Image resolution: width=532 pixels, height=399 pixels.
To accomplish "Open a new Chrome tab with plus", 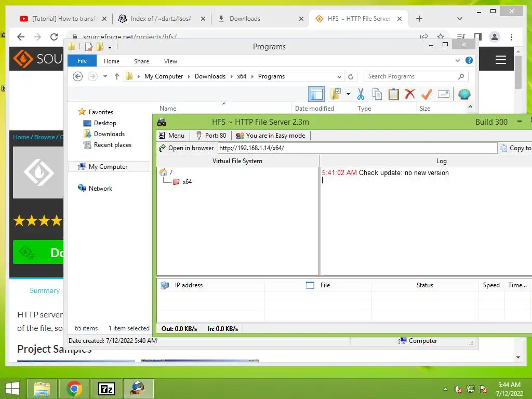I will click(419, 19).
